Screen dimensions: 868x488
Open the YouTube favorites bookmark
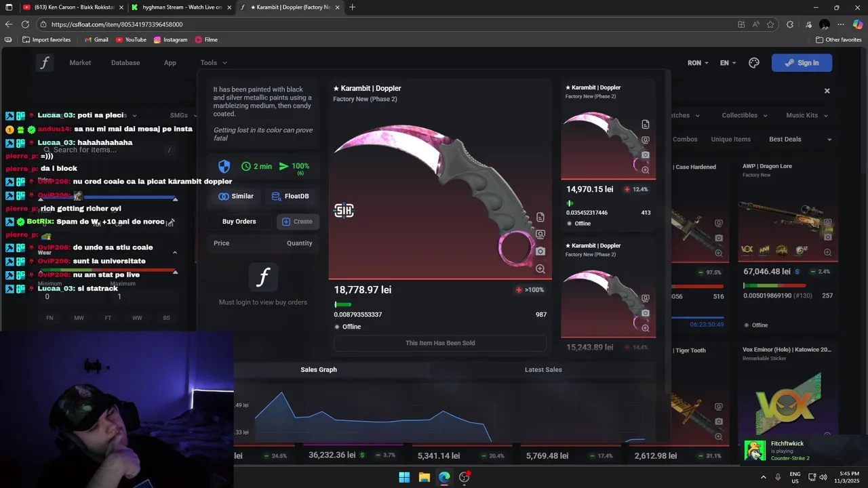tap(131, 40)
